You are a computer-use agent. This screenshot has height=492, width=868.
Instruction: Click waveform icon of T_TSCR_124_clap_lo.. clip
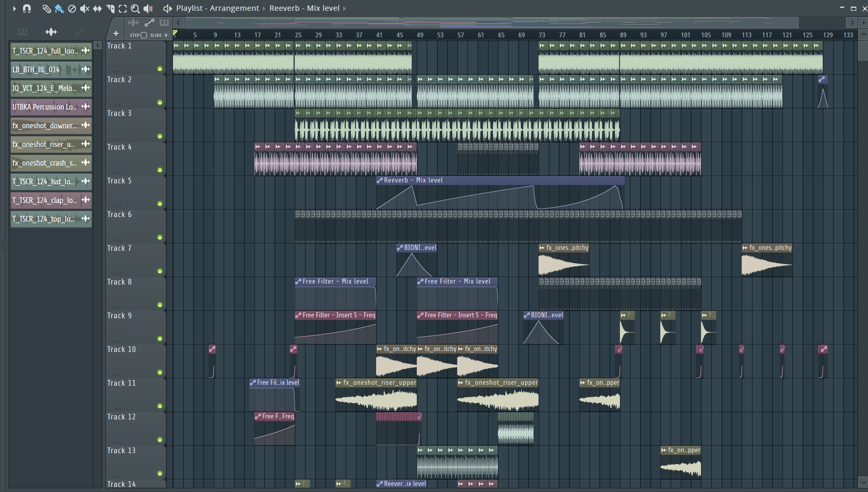(86, 200)
